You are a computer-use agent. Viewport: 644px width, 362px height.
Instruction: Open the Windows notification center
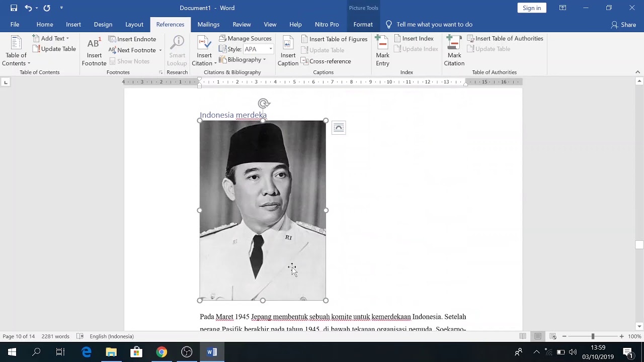tap(627, 352)
